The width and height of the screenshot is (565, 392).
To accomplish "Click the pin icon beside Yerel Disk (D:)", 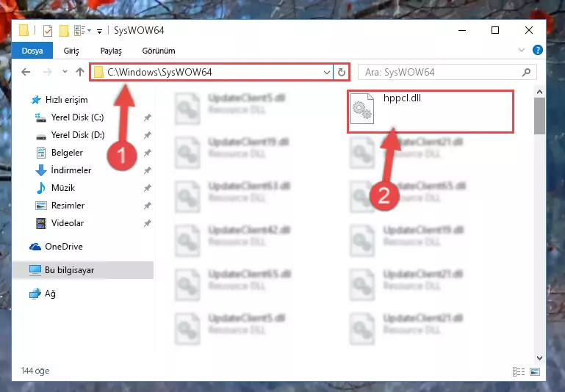I will (148, 135).
